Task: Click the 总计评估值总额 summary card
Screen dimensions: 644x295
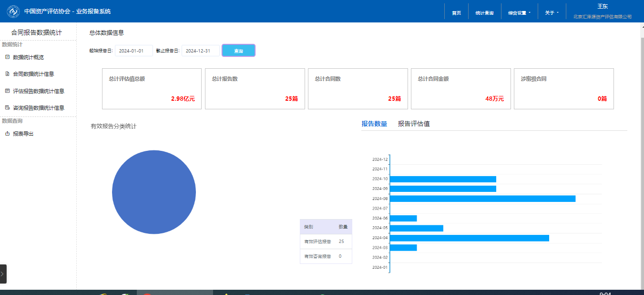Action: (x=152, y=89)
